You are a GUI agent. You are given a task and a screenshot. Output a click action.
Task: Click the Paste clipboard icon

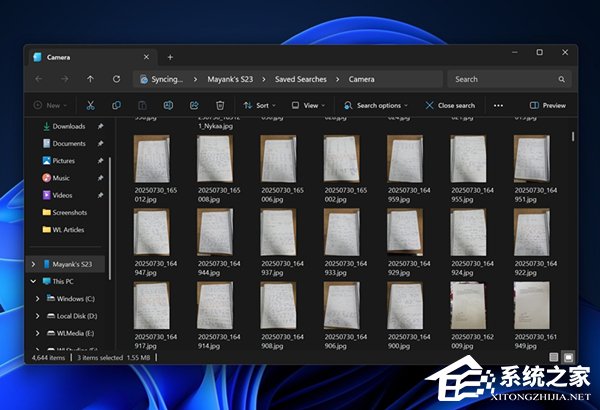point(142,105)
